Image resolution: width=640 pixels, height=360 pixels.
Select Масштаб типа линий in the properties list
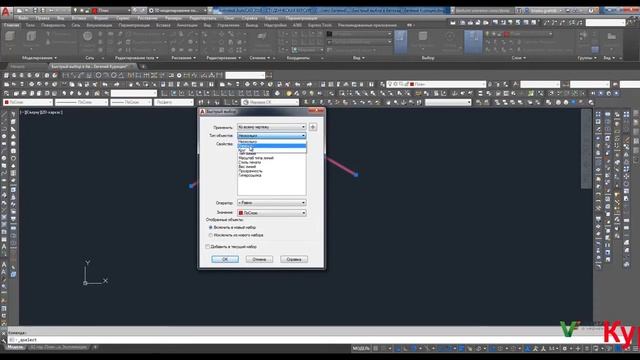point(256,158)
